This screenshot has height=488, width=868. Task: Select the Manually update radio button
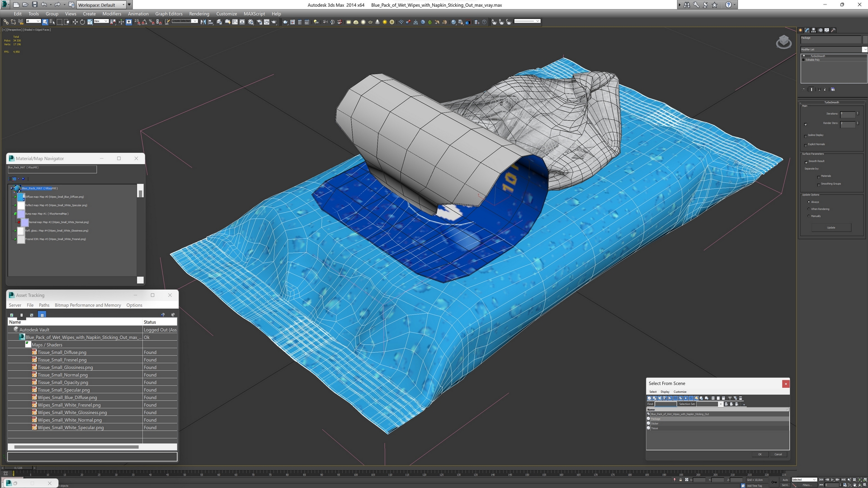tap(809, 216)
